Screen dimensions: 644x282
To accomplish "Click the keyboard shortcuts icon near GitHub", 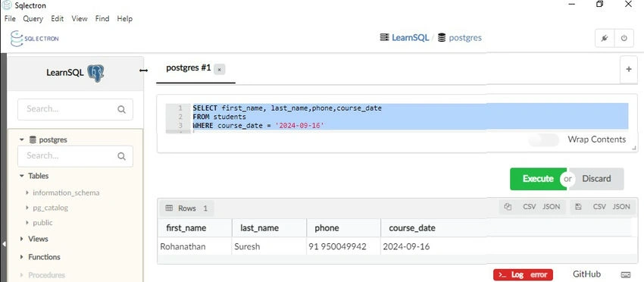I will click(626, 274).
